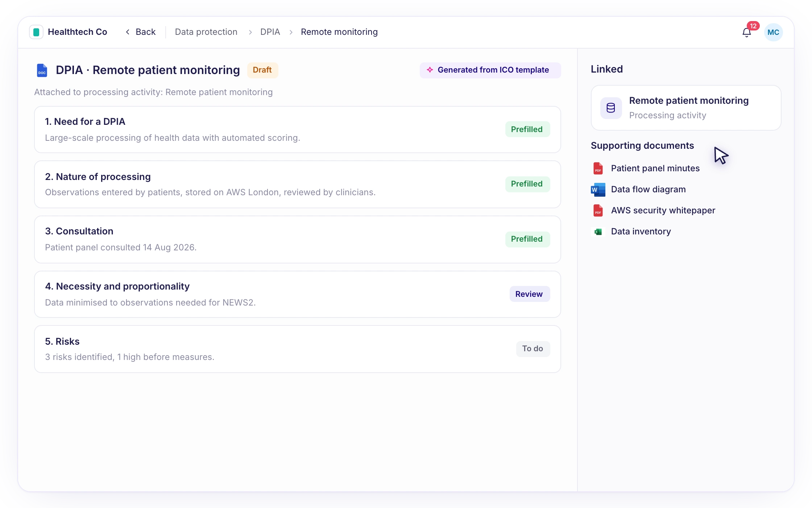Select Remote monitoring breadcrumb

click(x=339, y=32)
